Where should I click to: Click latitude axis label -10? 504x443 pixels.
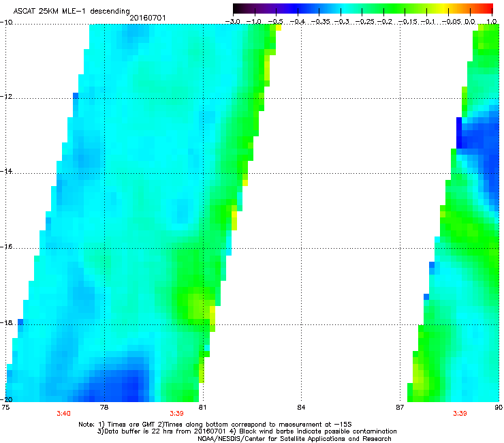(6, 22)
